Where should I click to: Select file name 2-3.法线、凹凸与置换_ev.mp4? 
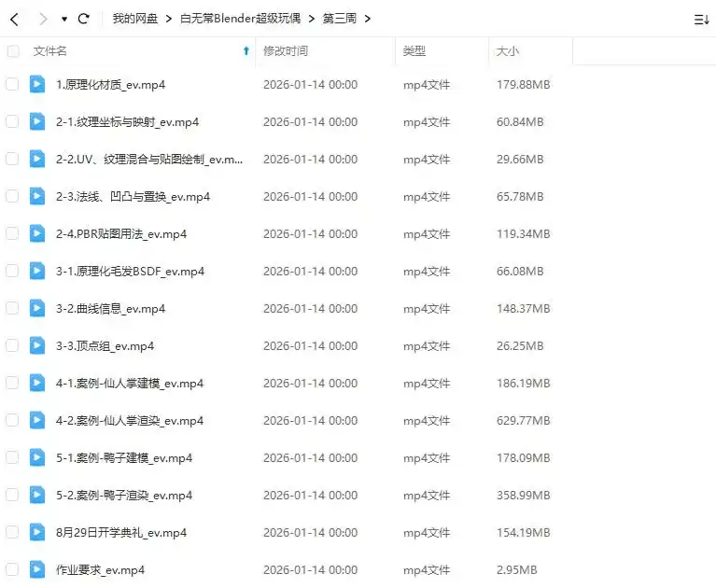(133, 197)
